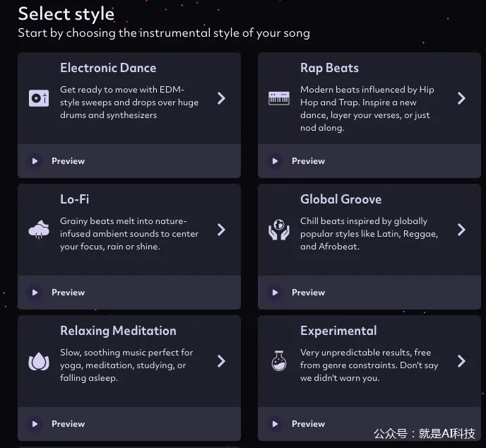The height and width of the screenshot is (448, 486).
Task: Play the Relaxing Meditation preview
Action: click(35, 424)
